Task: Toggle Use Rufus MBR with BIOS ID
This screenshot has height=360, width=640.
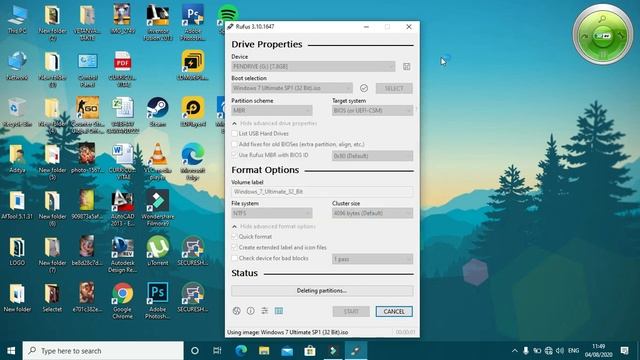Action: (234, 155)
